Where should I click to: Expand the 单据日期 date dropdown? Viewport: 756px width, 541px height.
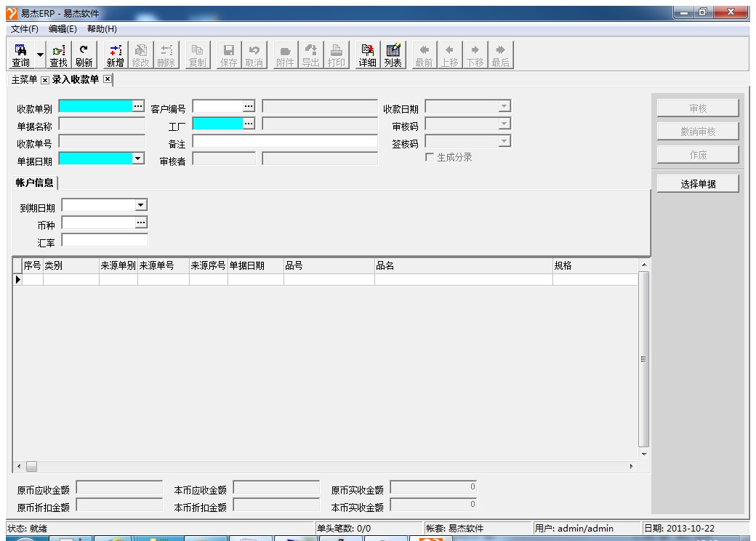[138, 157]
